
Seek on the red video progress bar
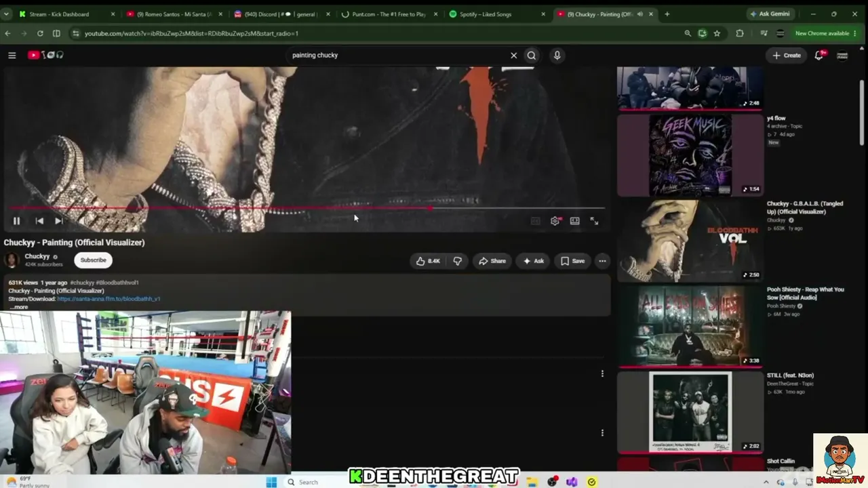307,208
